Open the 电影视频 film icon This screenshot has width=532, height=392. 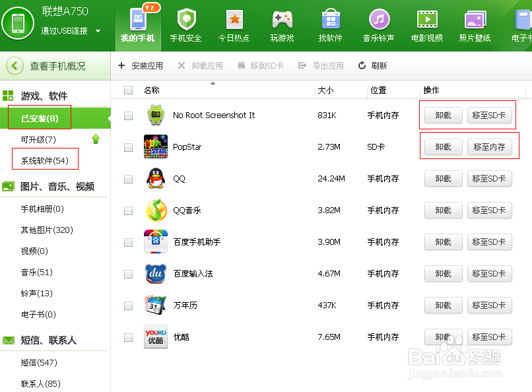427,19
